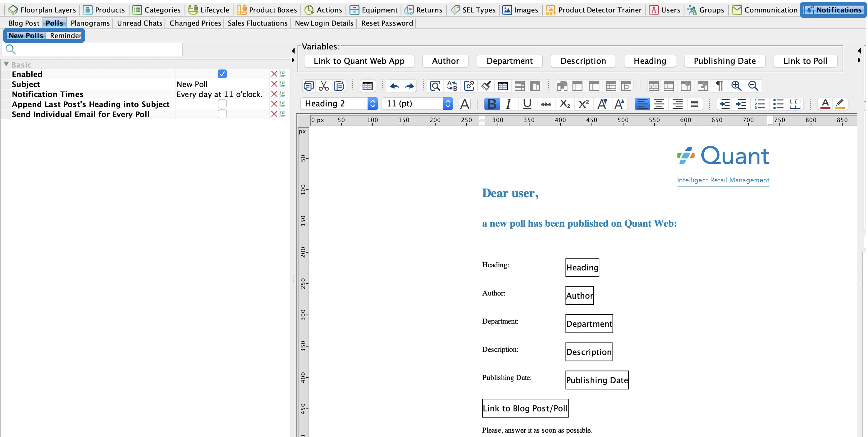Open the font color picker
Viewport: 868px width, 437px height.
tap(825, 104)
